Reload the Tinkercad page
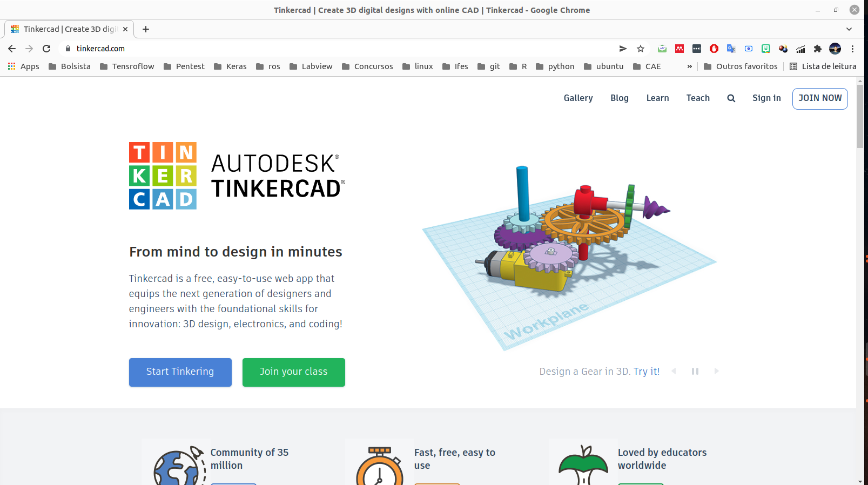868x485 pixels. 46,49
